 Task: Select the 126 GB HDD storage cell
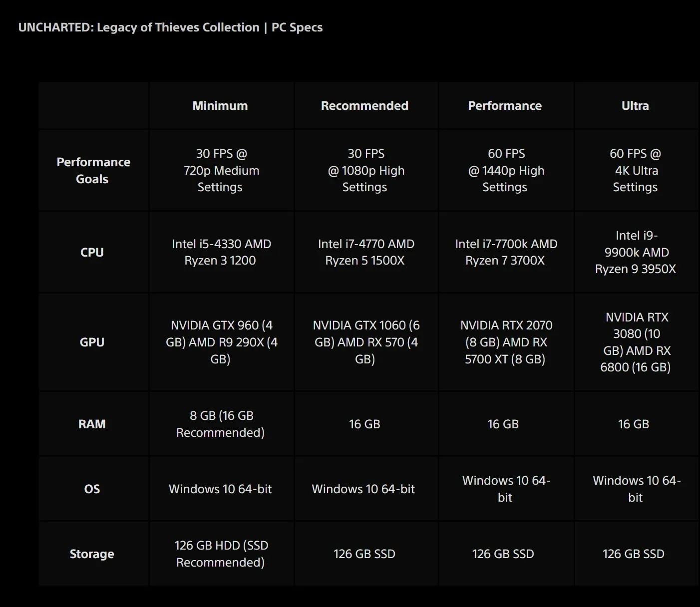(x=221, y=554)
